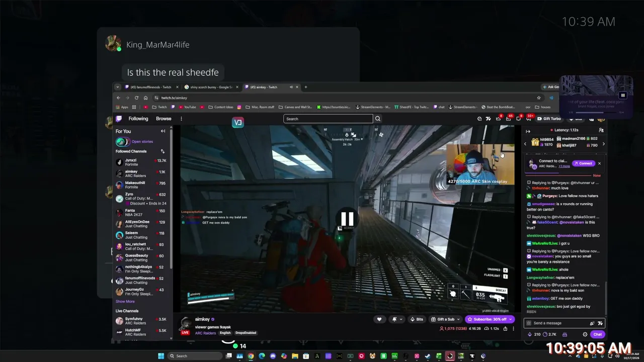
Task: Share the aimkey stream via share icon
Action: point(506,328)
